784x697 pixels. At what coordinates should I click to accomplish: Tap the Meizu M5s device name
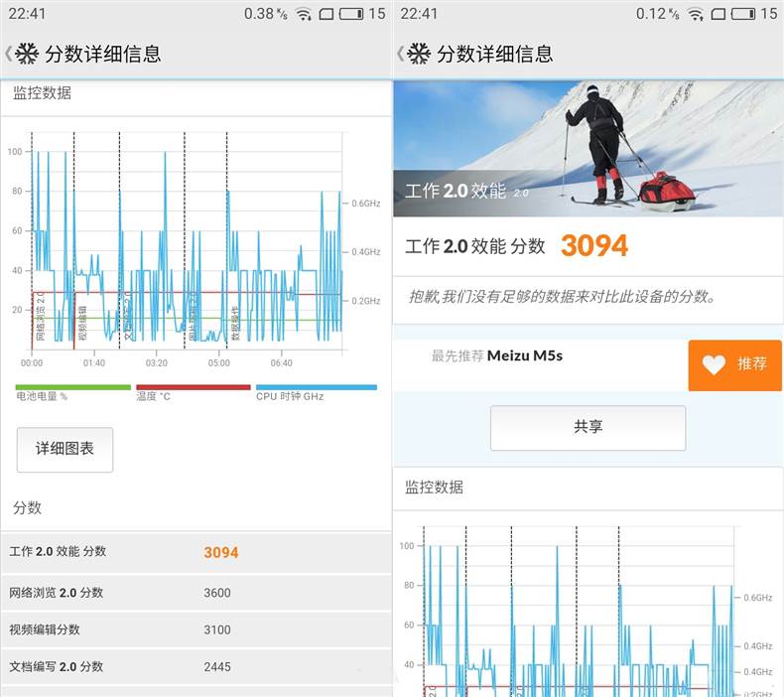524,355
